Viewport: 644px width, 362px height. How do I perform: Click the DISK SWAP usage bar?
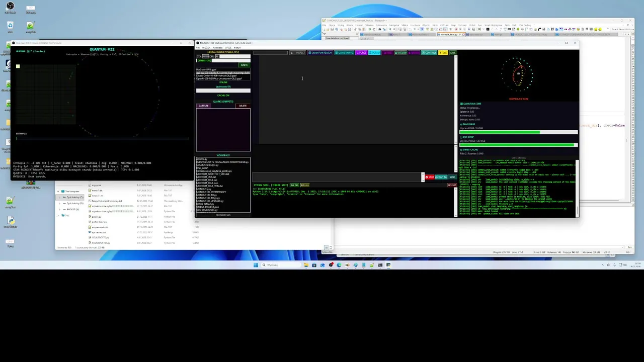click(x=519, y=145)
